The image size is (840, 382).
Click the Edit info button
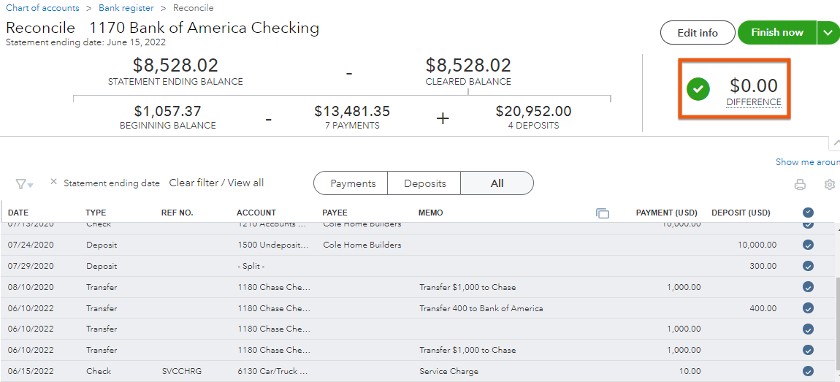coord(698,33)
